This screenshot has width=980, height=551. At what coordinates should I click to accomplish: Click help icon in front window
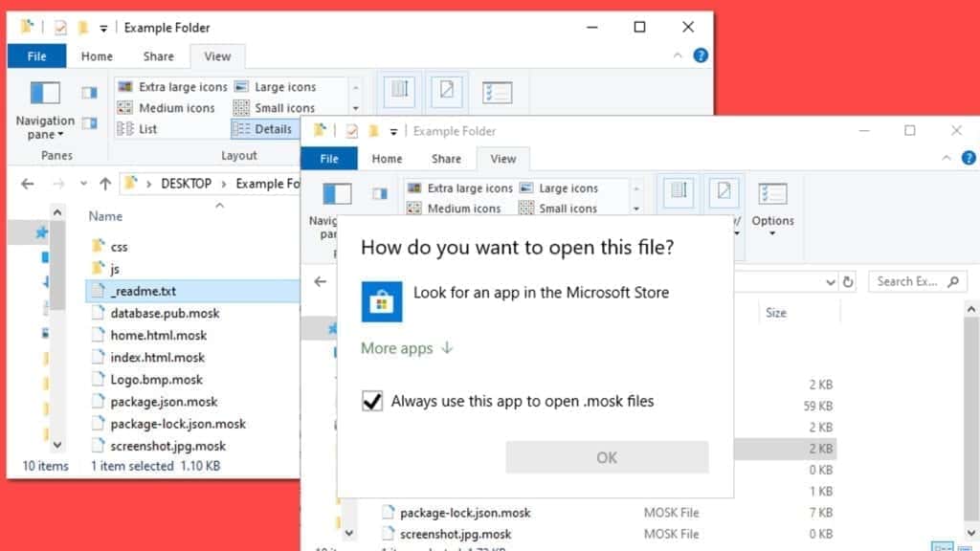[x=969, y=158]
